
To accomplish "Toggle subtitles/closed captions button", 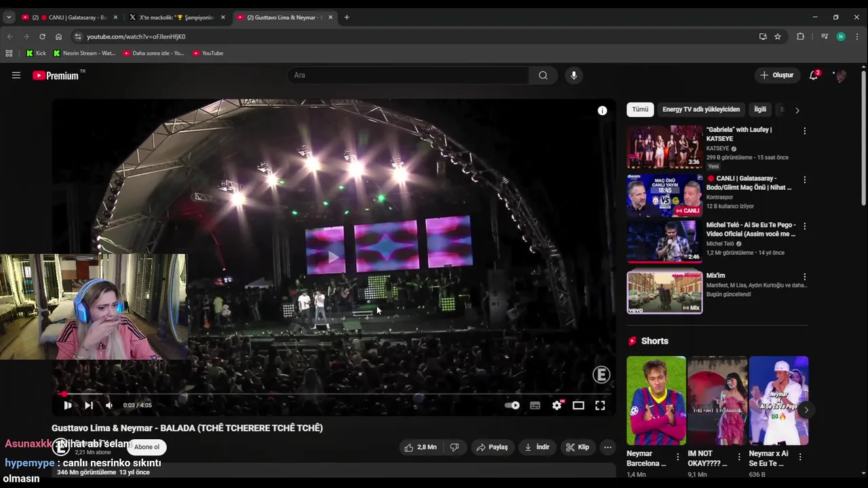I will click(x=535, y=405).
